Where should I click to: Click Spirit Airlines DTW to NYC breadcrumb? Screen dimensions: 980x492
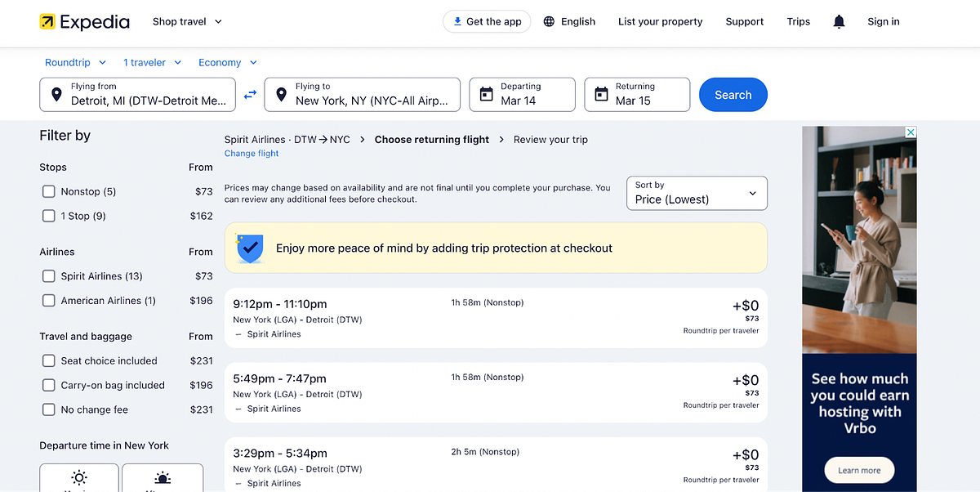(287, 140)
